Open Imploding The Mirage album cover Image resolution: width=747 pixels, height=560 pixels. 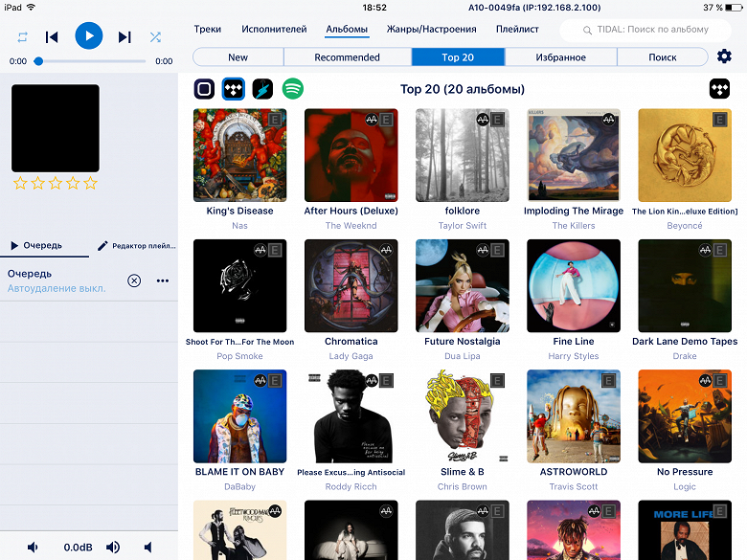point(574,155)
